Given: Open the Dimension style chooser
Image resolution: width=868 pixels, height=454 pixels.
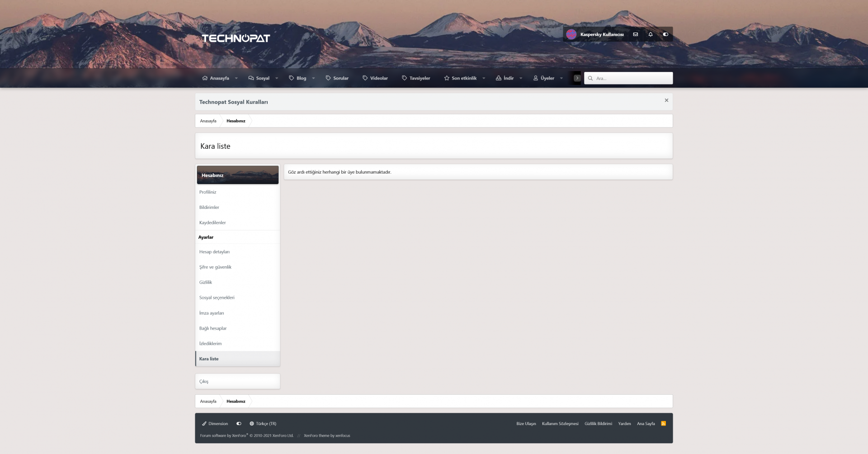Looking at the screenshot, I should coord(215,424).
